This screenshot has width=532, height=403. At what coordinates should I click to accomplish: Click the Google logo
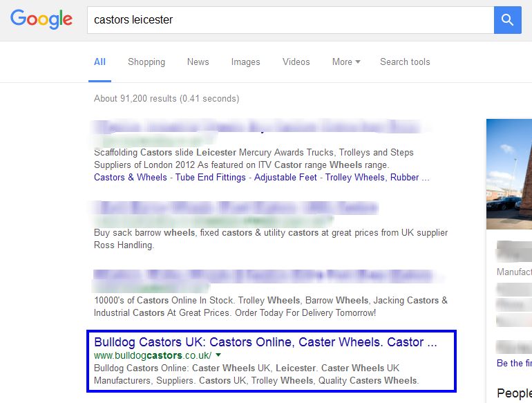tap(41, 19)
